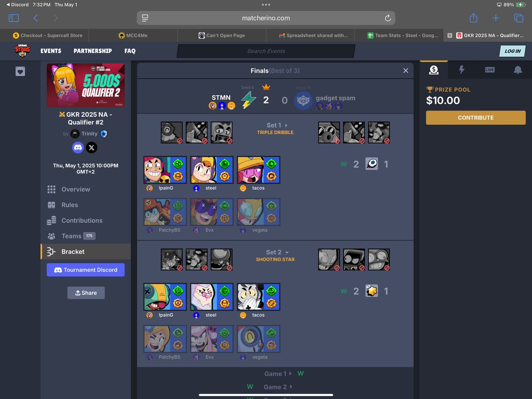
Task: Click the matcherino.com address field
Action: (266, 18)
